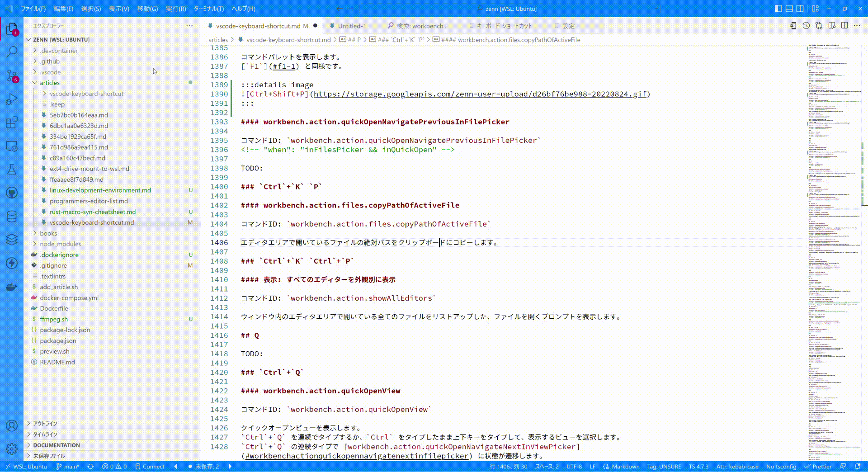Image resolution: width=868 pixels, height=472 pixels.
Task: Open docker-compose.yml in explorer
Action: point(112,297)
